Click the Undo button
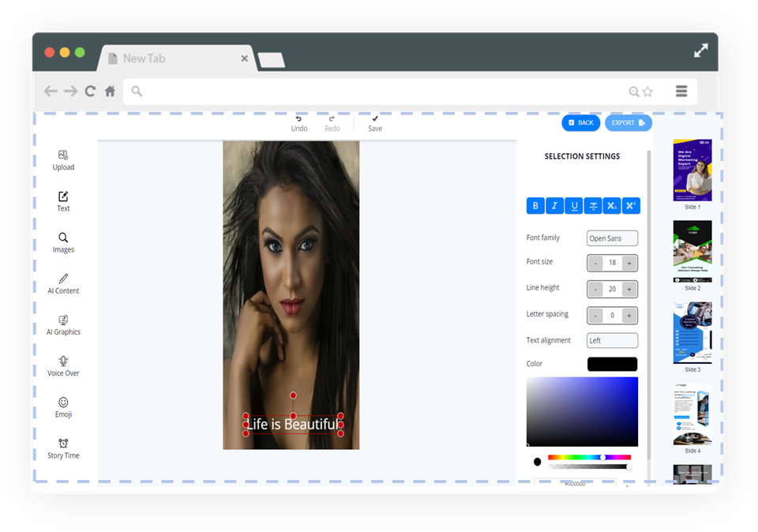The width and height of the screenshot is (758, 532). [x=299, y=124]
